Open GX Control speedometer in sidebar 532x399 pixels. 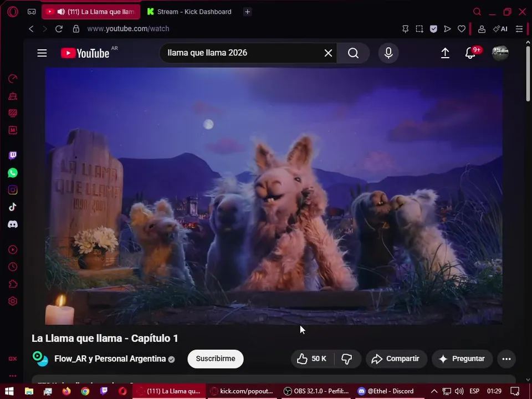coord(13,79)
